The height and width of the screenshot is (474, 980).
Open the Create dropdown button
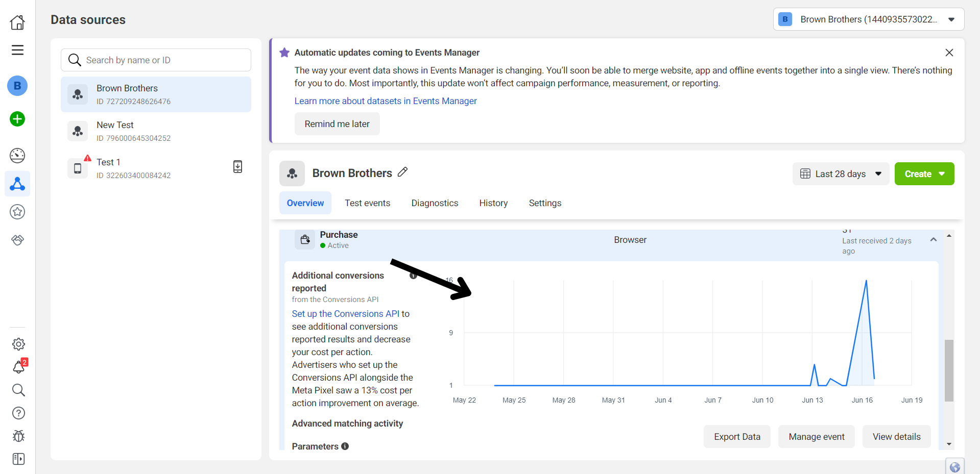pos(924,174)
